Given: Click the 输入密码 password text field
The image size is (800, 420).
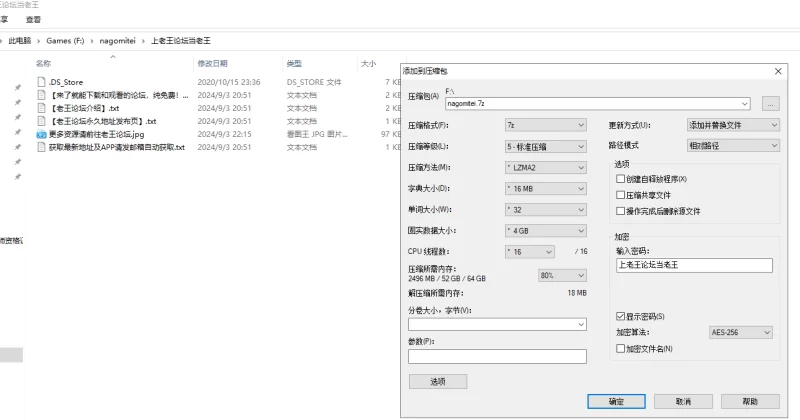Looking at the screenshot, I should click(x=694, y=265).
